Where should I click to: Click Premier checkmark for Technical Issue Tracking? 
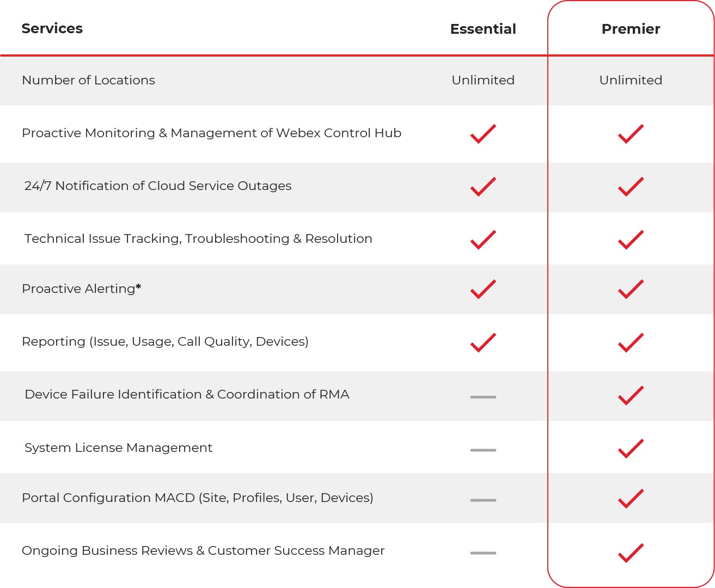631,240
